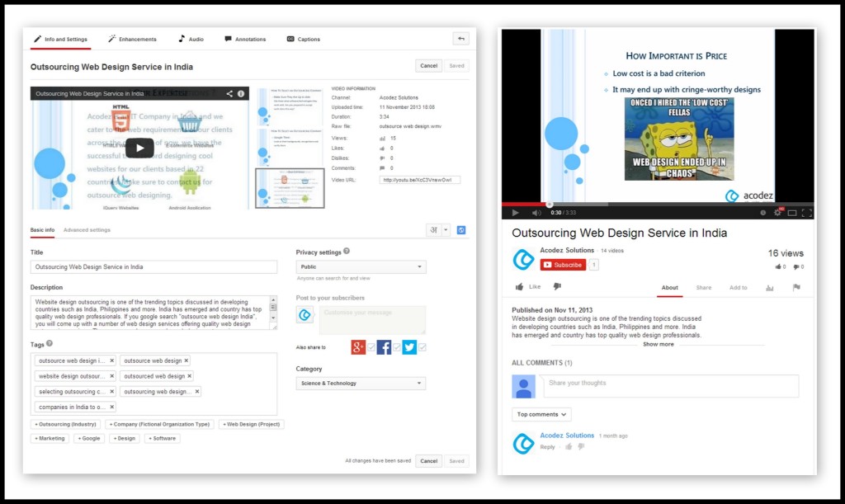Click the blue translate icon beside language selector

pos(461,230)
